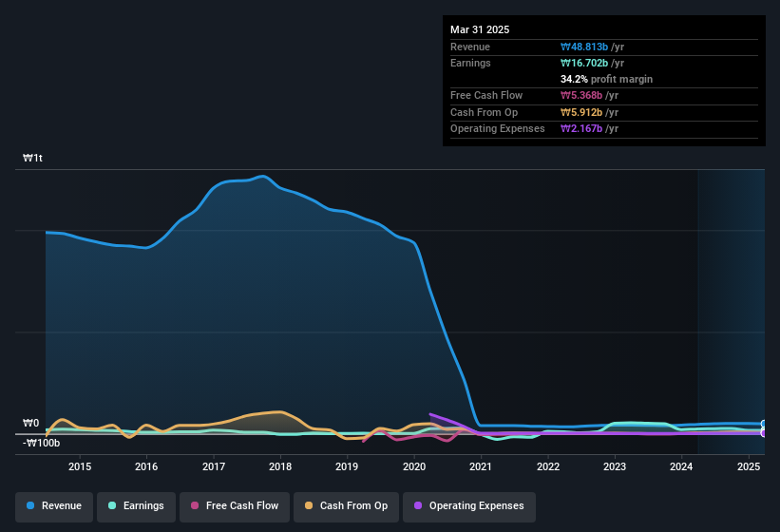Viewport: 780px width, 532px height.
Task: Toggle the Earnings series legend button
Action: coord(136,506)
